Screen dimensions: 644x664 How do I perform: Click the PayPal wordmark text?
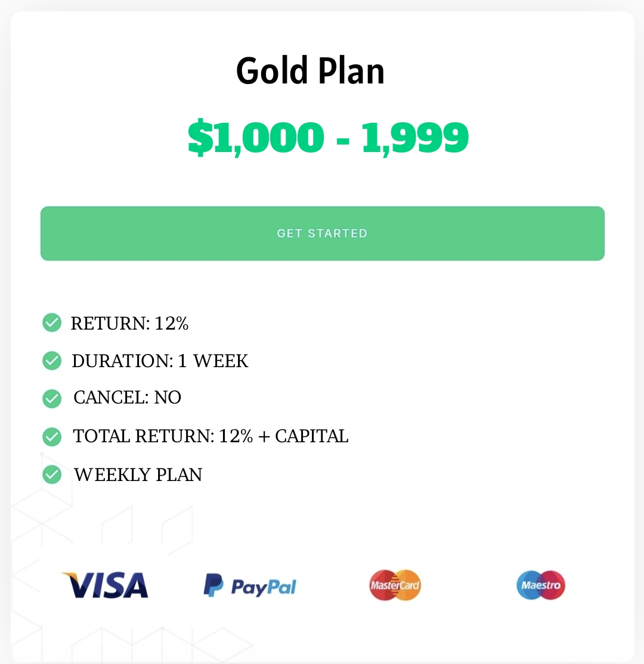coord(264,587)
